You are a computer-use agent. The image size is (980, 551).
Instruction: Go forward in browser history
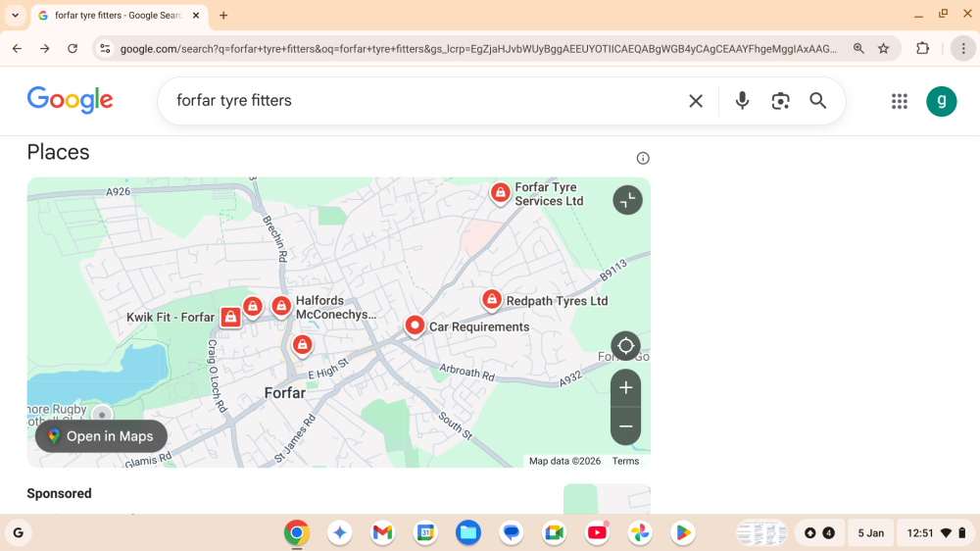44,48
